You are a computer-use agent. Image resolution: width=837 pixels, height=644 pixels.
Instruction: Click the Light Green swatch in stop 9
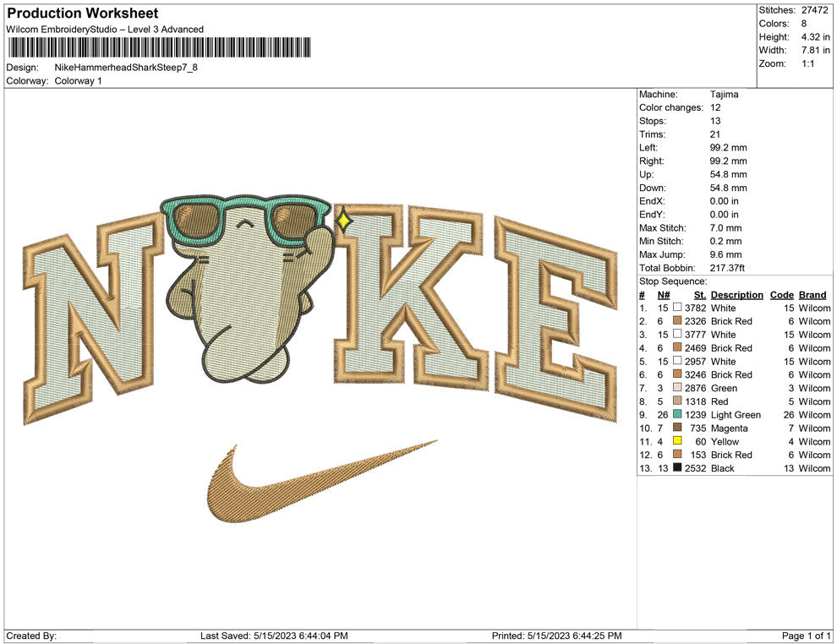click(677, 415)
